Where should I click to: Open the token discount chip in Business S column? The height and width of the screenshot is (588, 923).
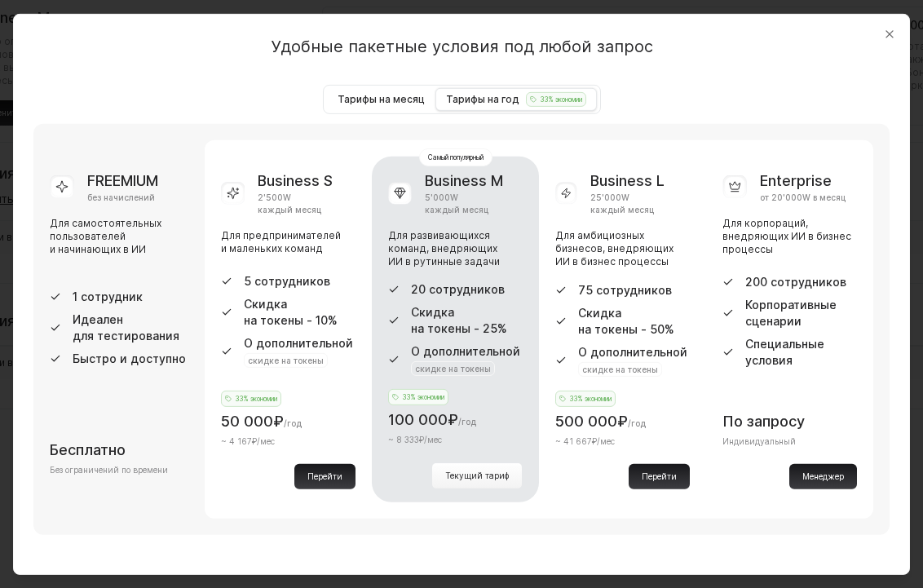[x=285, y=361]
